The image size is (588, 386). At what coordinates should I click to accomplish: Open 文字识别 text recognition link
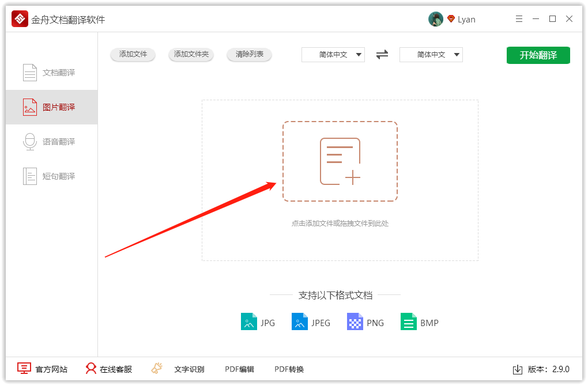click(x=190, y=369)
